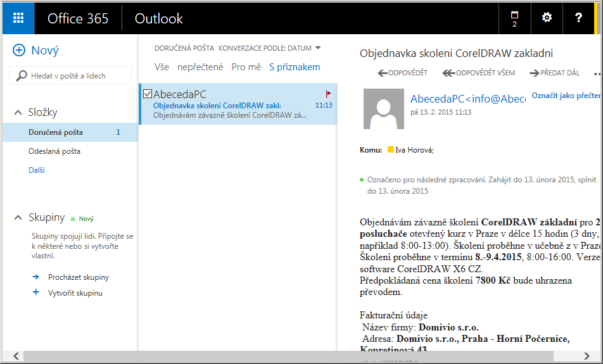Toggle the AbecedaPC message checkbox

pyautogui.click(x=148, y=94)
